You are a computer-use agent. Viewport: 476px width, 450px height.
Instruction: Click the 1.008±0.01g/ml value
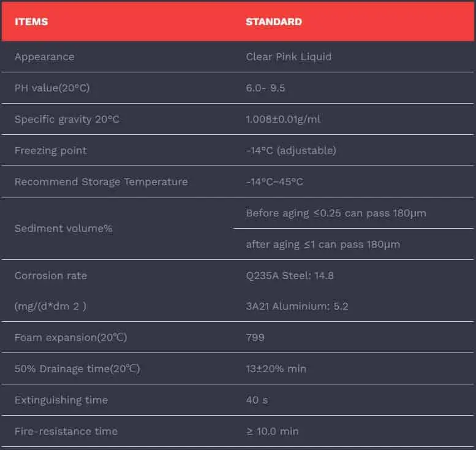point(283,119)
